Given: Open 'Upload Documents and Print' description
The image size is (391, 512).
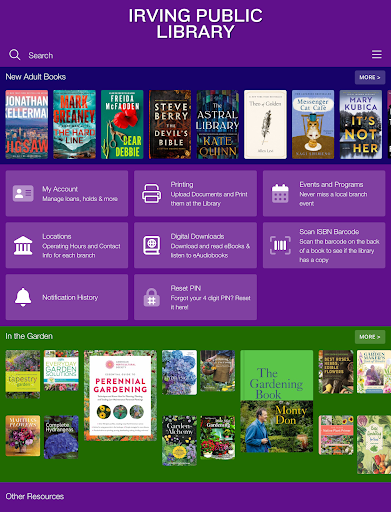Looking at the screenshot, I should tap(209, 199).
